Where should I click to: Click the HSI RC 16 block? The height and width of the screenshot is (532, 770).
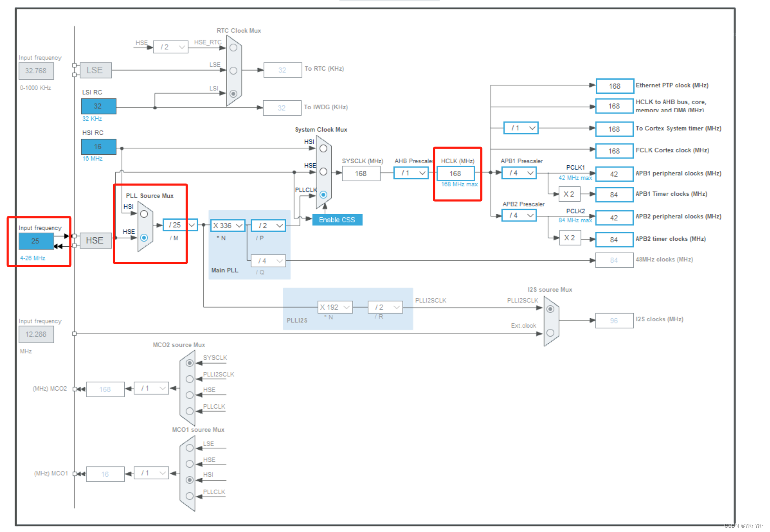pyautogui.click(x=99, y=146)
